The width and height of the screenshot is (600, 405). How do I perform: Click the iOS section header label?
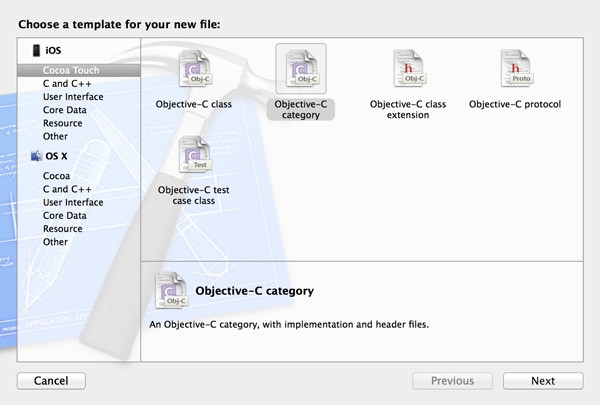[53, 51]
